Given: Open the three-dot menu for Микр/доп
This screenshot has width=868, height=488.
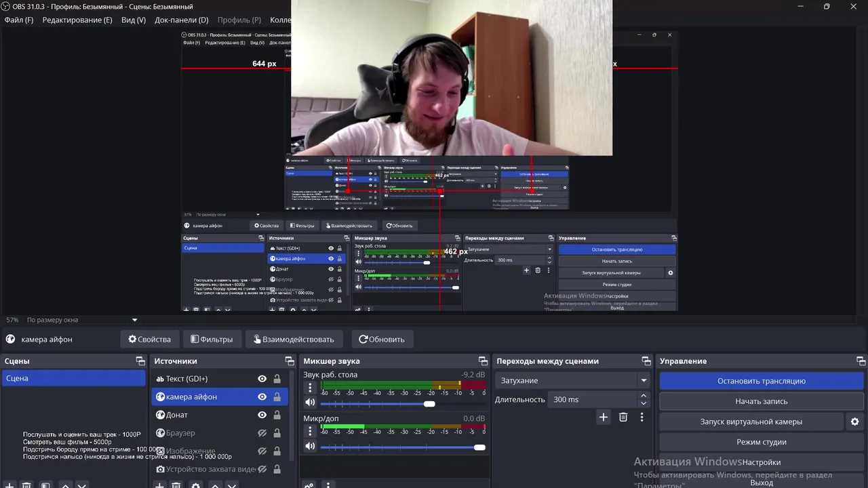Looking at the screenshot, I should (x=310, y=431).
